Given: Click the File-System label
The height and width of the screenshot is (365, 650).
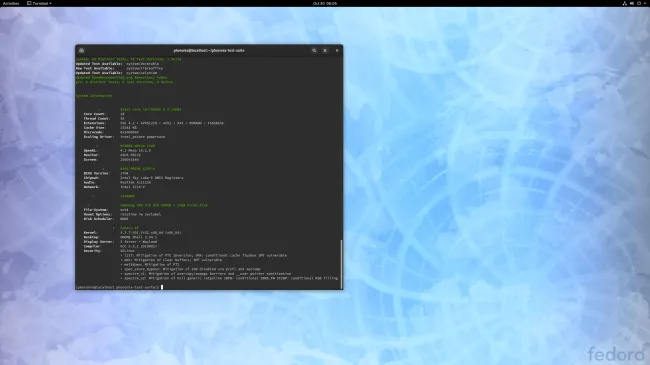Looking at the screenshot, I should point(95,210).
